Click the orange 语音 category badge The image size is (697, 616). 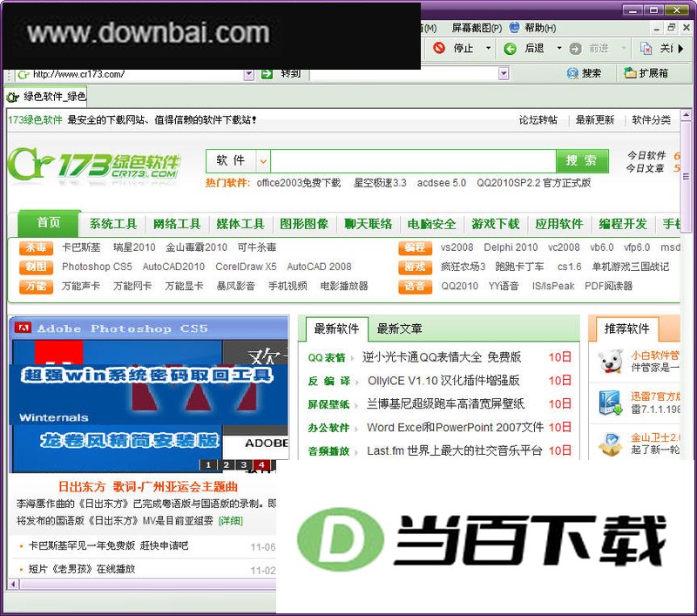click(x=416, y=287)
